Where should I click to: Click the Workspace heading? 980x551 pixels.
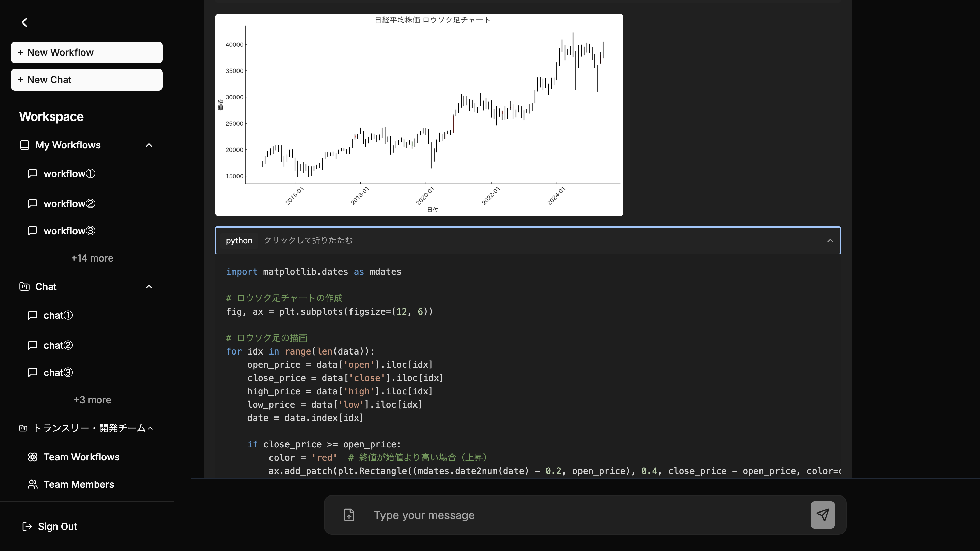pos(51,116)
